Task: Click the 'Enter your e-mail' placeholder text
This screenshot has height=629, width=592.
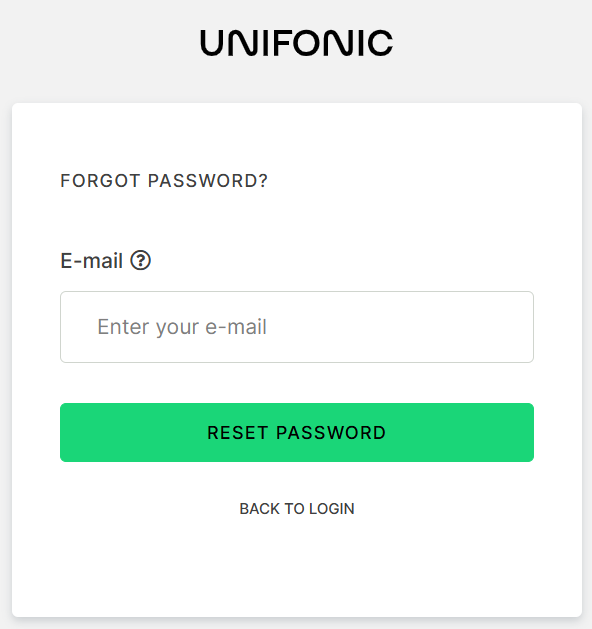Action: pos(182,327)
